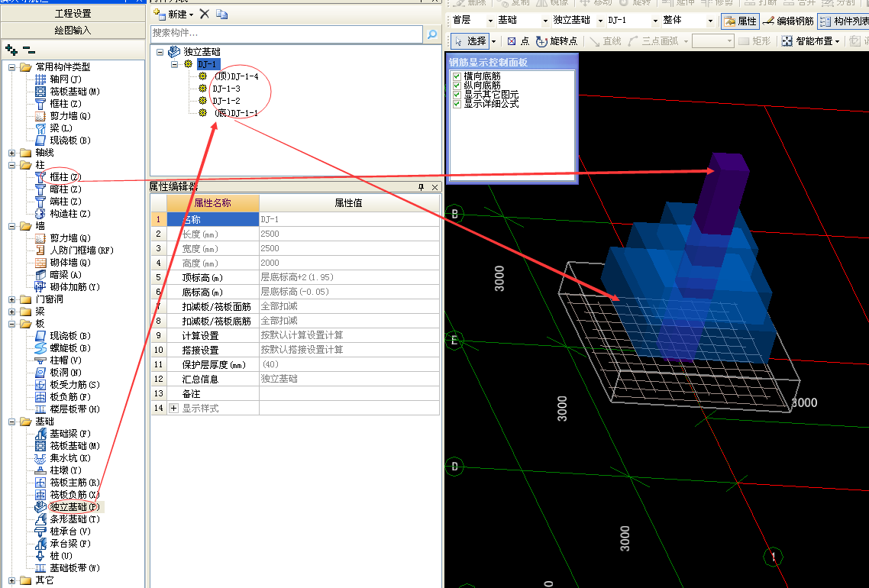Select 砌体加筋(Y) item
Screen dimensions: 869x588
[67, 286]
